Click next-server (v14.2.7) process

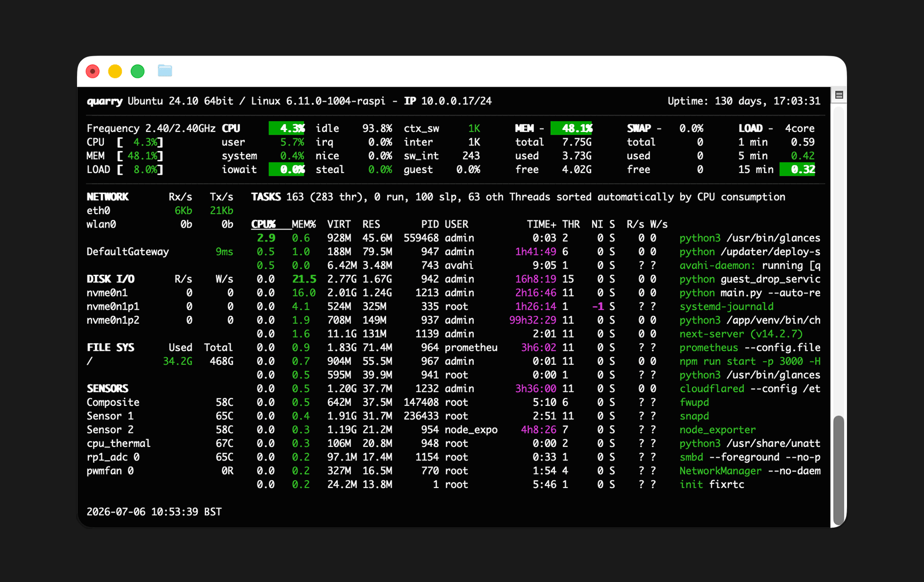(741, 334)
